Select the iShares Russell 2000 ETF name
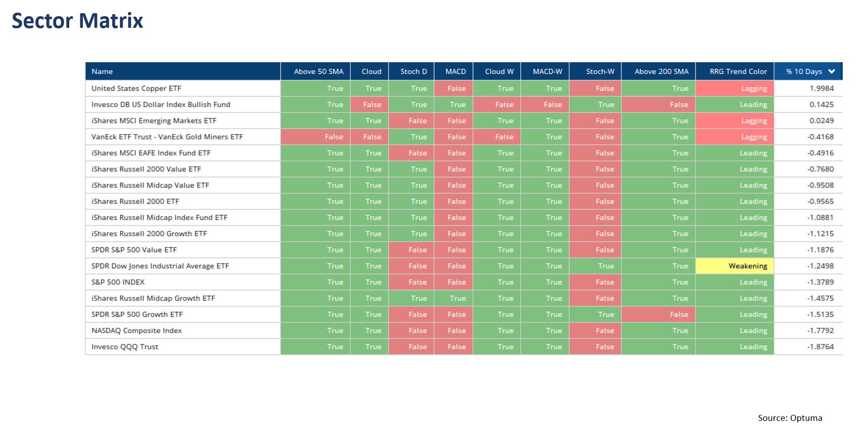 point(135,201)
